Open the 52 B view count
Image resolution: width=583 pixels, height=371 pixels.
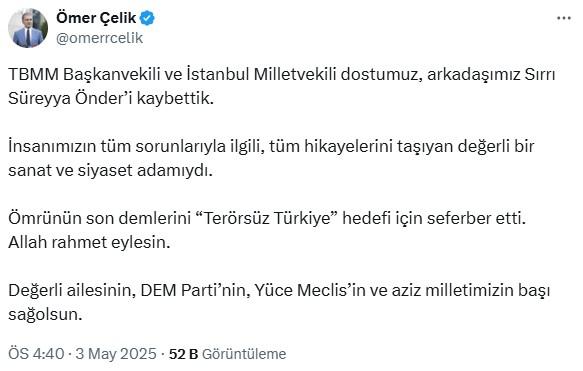pos(183,354)
